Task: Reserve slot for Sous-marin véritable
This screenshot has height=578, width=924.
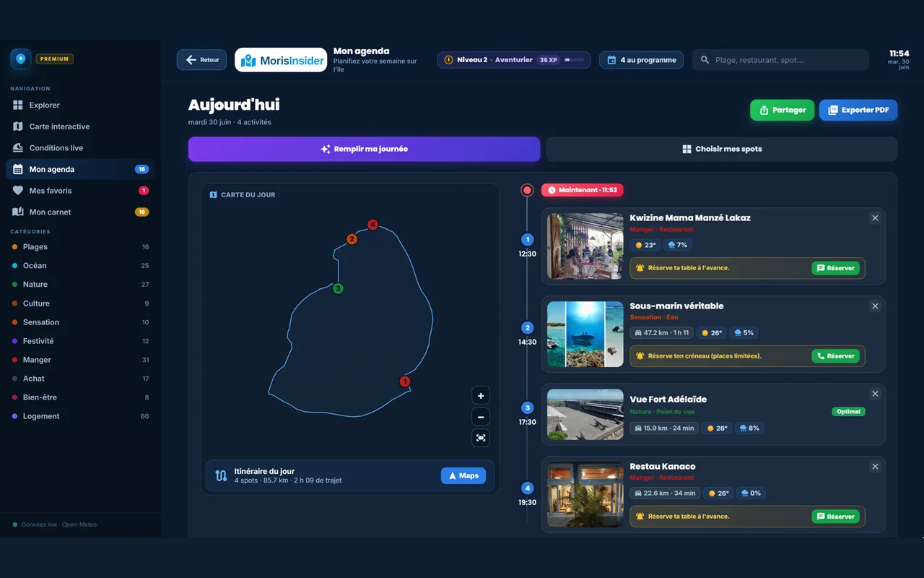Action: [x=835, y=356]
